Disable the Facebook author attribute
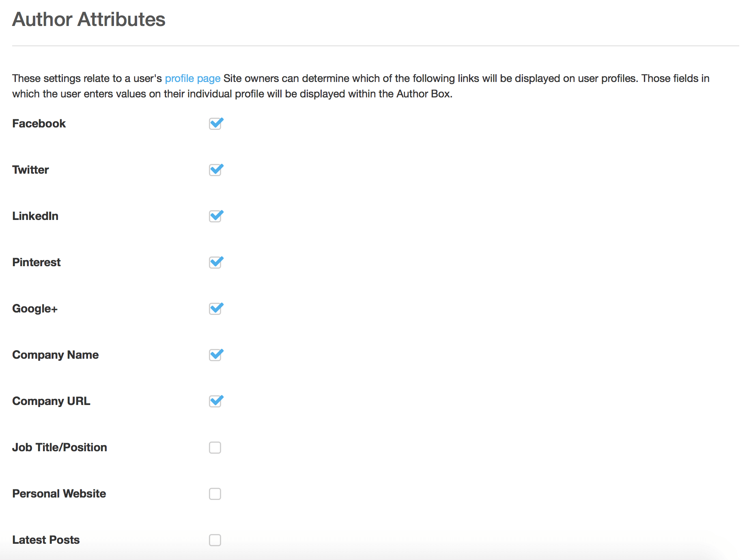Viewport: 749px width, 560px height. [x=216, y=124]
